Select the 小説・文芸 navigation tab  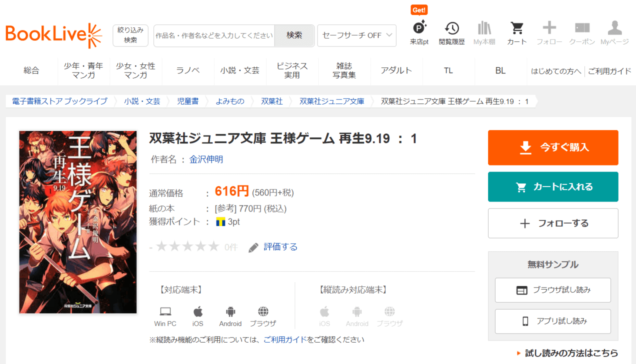(x=240, y=70)
